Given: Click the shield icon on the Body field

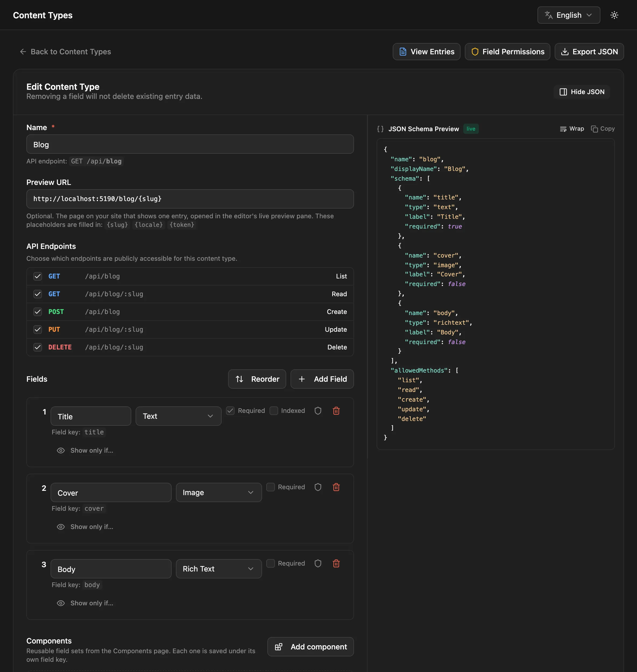Looking at the screenshot, I should tap(318, 563).
